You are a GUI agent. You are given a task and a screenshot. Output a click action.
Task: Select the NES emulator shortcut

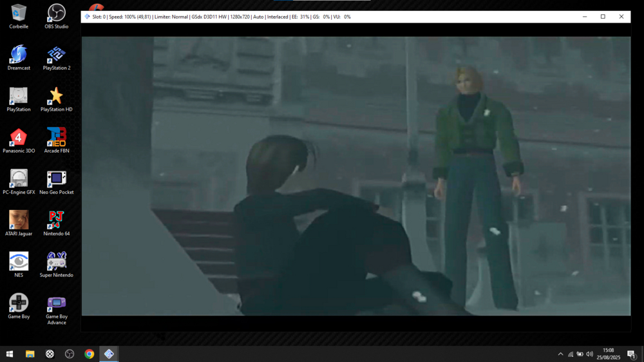[x=19, y=265]
